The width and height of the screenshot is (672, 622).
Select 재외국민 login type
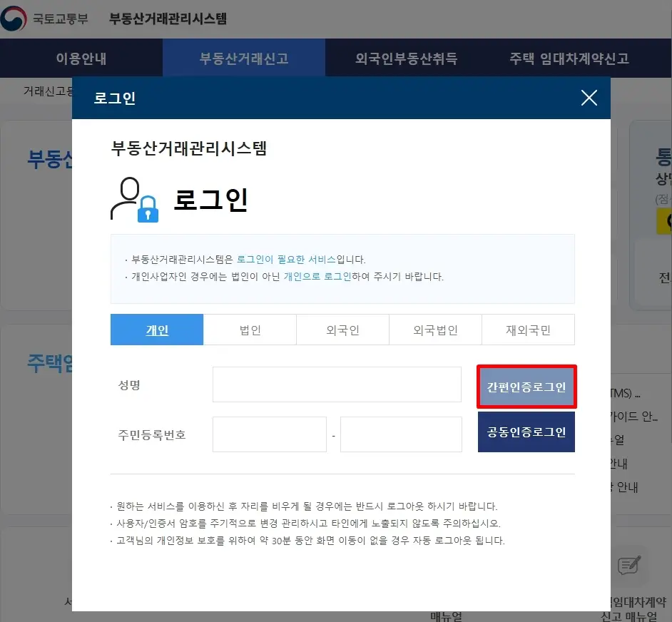click(527, 330)
